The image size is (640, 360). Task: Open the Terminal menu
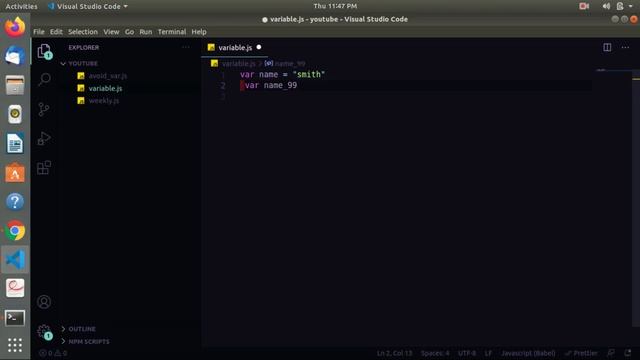click(x=172, y=32)
